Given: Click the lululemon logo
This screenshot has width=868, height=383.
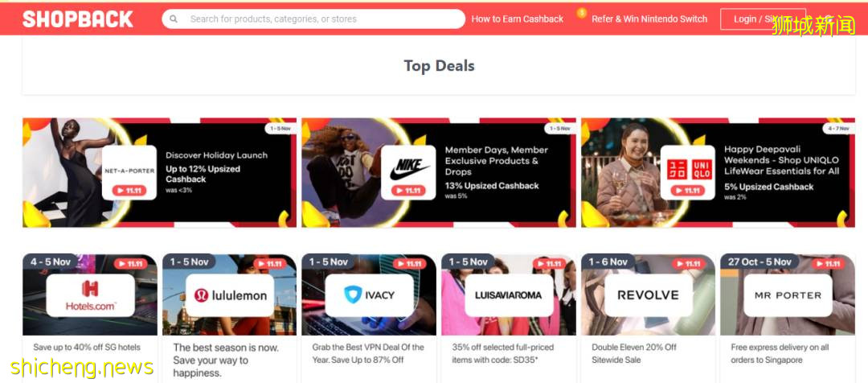Looking at the screenshot, I should [231, 295].
